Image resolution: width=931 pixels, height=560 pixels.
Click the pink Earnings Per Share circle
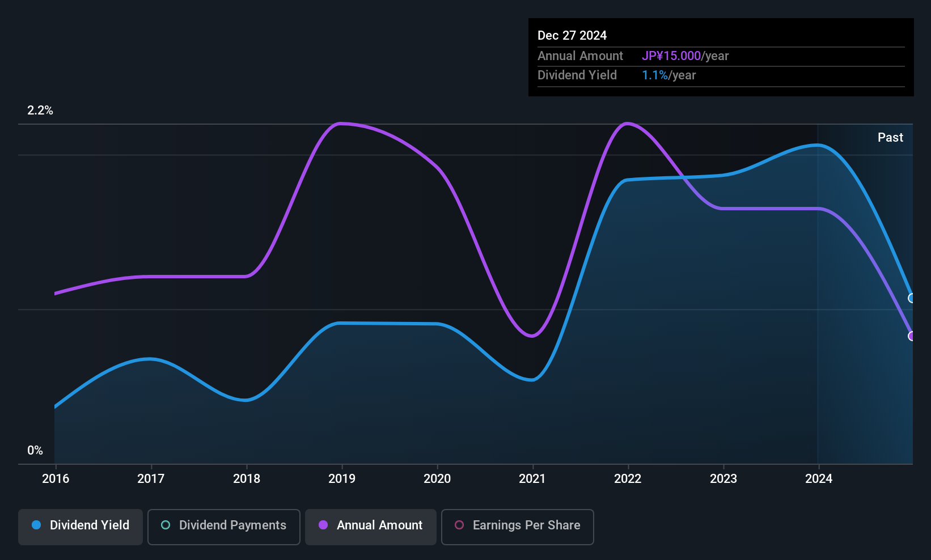[x=459, y=525]
